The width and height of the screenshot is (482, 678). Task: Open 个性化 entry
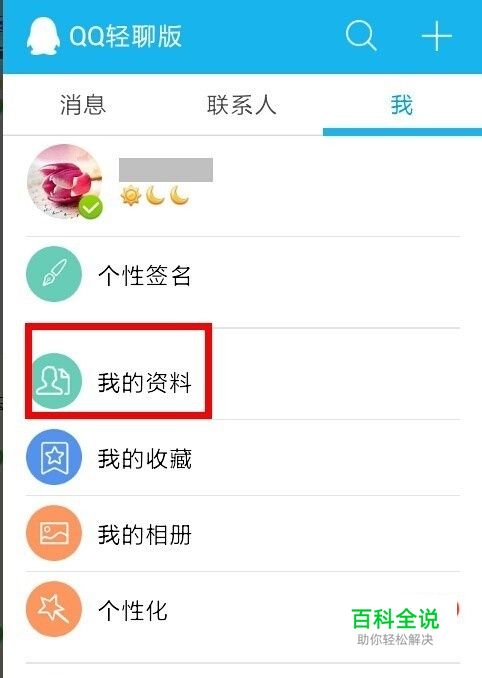pyautogui.click(x=243, y=617)
